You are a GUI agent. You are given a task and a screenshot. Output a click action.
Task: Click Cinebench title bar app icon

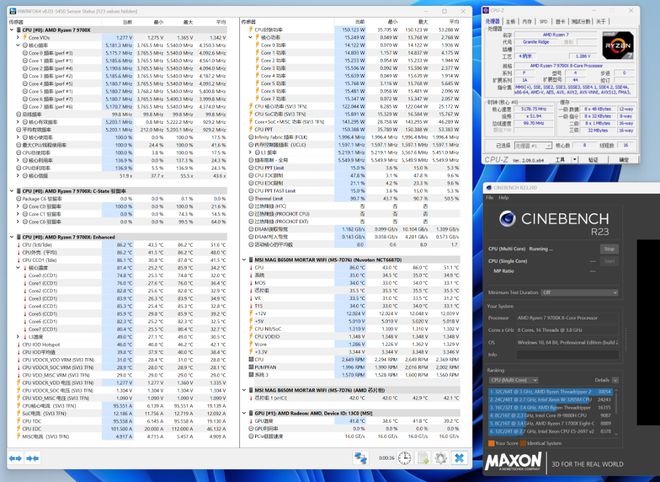pyautogui.click(x=489, y=188)
